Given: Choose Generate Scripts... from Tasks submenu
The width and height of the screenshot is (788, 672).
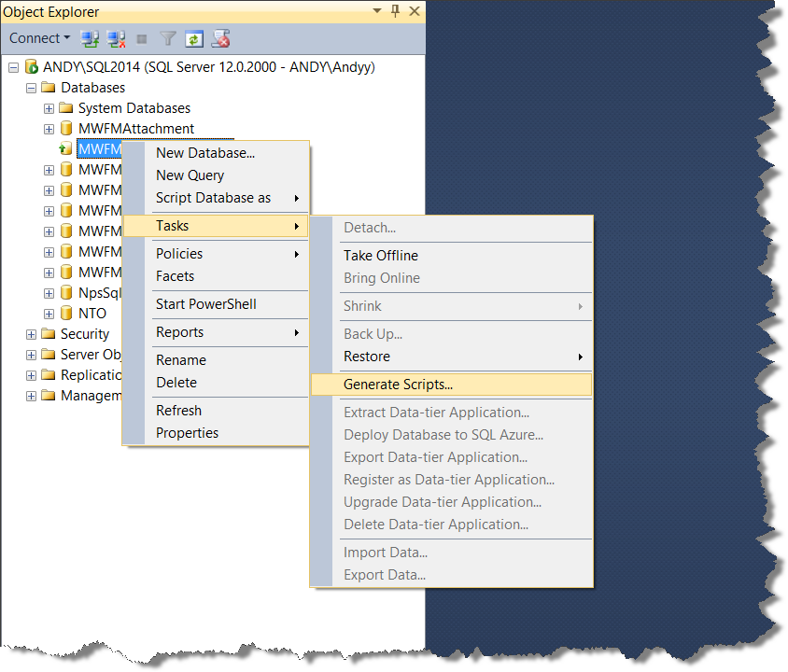Looking at the screenshot, I should (x=398, y=385).
